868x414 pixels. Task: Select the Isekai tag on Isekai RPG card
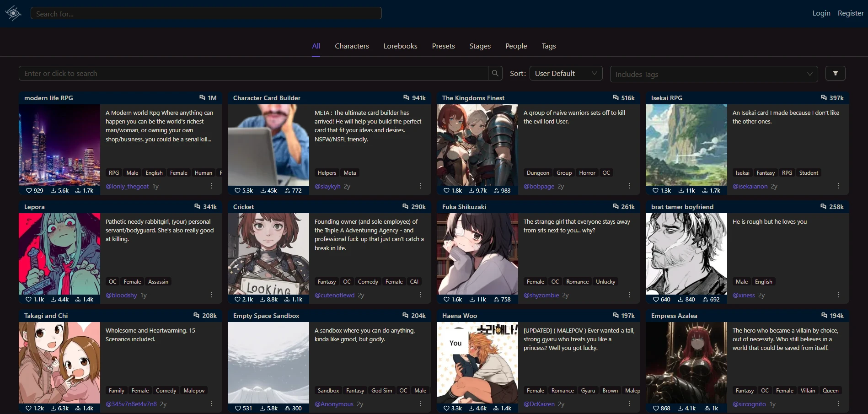click(742, 172)
